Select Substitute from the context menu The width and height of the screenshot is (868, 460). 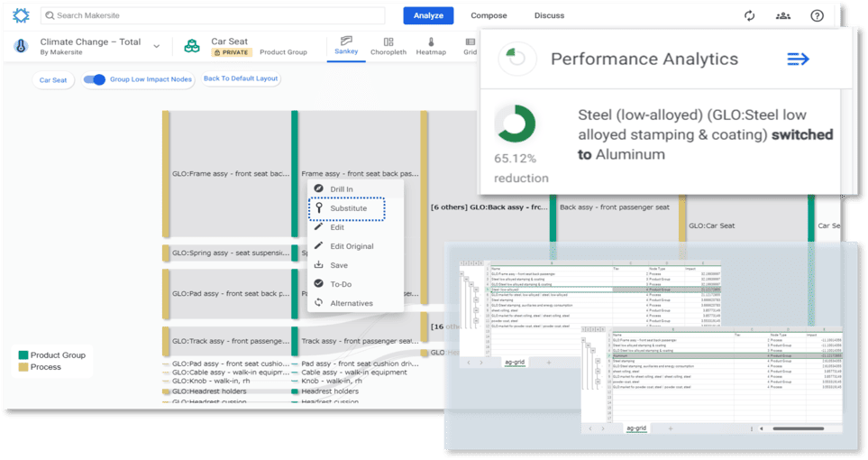[x=347, y=208]
